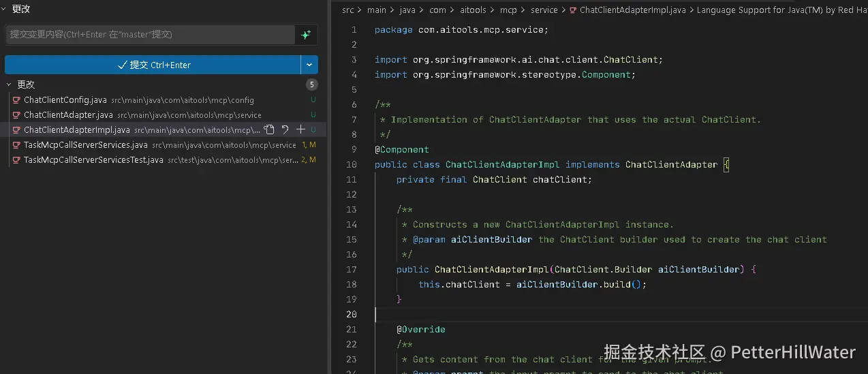
Task: Click the 提交 Ctrl+Enter commit button
Action: point(153,65)
